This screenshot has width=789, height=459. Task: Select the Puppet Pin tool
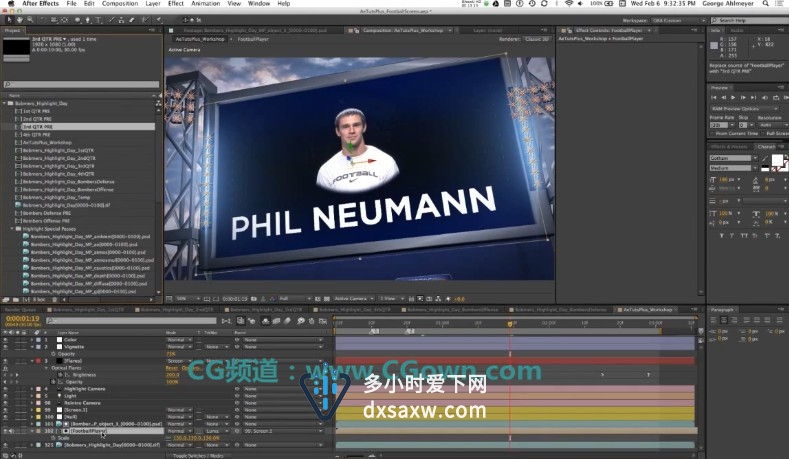pyautogui.click(x=159, y=20)
